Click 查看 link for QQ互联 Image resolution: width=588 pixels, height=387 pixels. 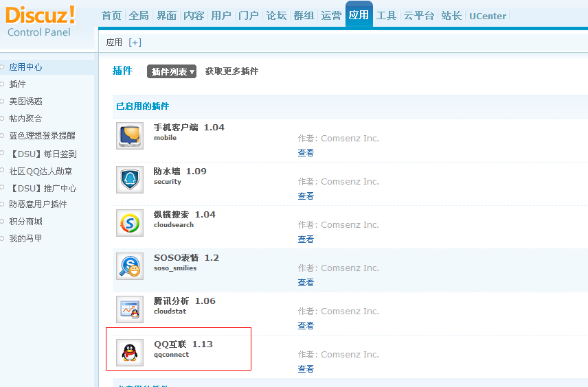click(306, 369)
